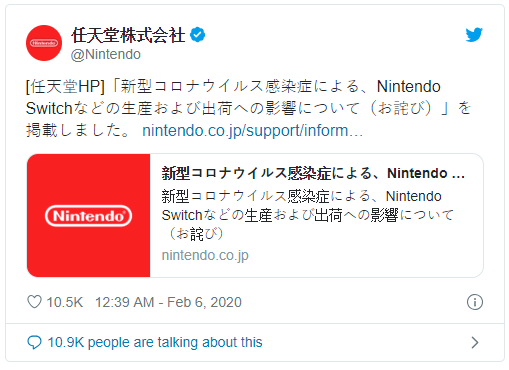Expand the conversation via the right chevron
This screenshot has width=509, height=370.
pos(475,342)
